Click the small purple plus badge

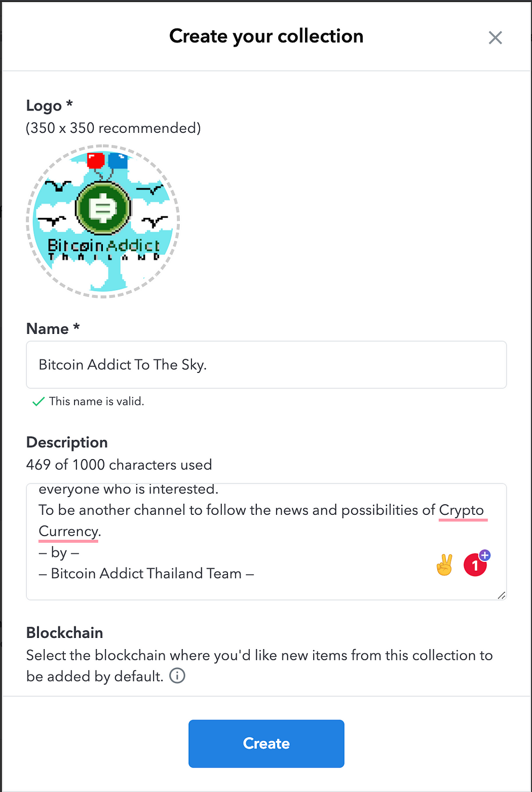point(485,555)
